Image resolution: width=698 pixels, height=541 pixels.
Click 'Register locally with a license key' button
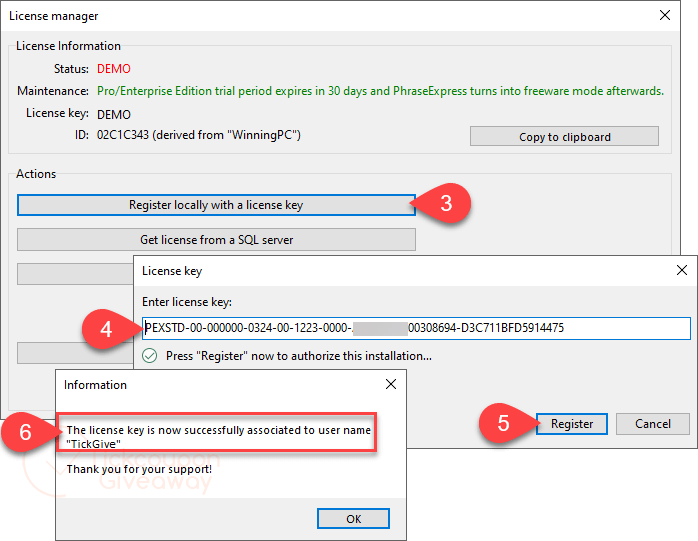pos(216,205)
